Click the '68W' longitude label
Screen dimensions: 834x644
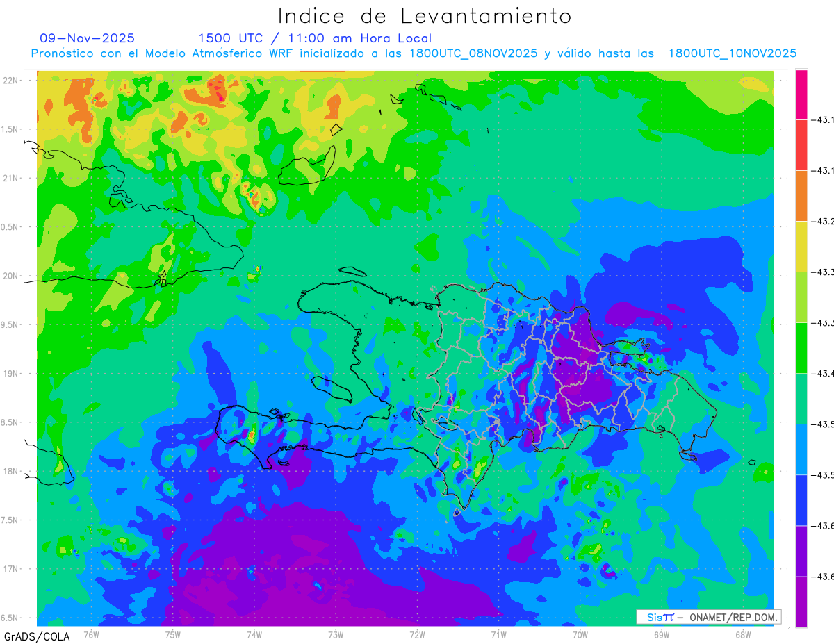click(743, 634)
